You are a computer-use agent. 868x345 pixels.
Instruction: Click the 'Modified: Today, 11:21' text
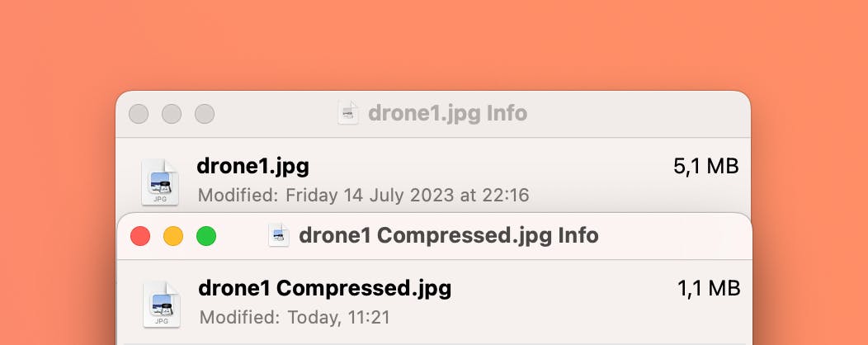pos(295,317)
